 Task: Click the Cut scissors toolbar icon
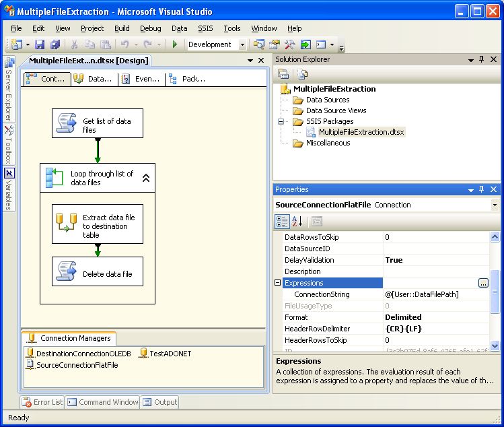pyautogui.click(x=74, y=44)
